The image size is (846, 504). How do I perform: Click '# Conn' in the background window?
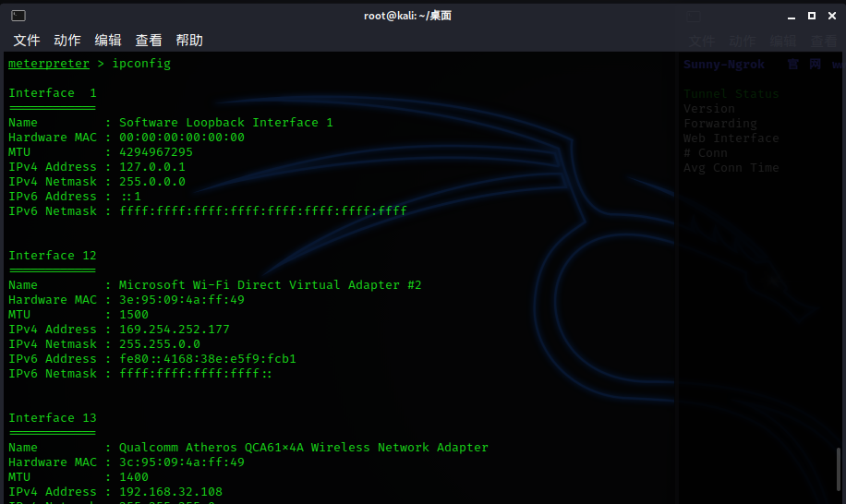tap(706, 153)
